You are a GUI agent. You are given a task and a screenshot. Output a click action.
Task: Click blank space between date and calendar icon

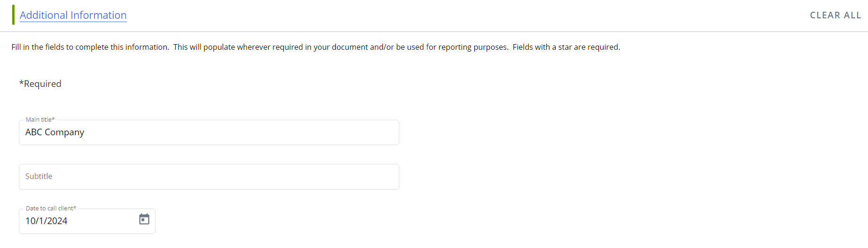tap(102, 221)
